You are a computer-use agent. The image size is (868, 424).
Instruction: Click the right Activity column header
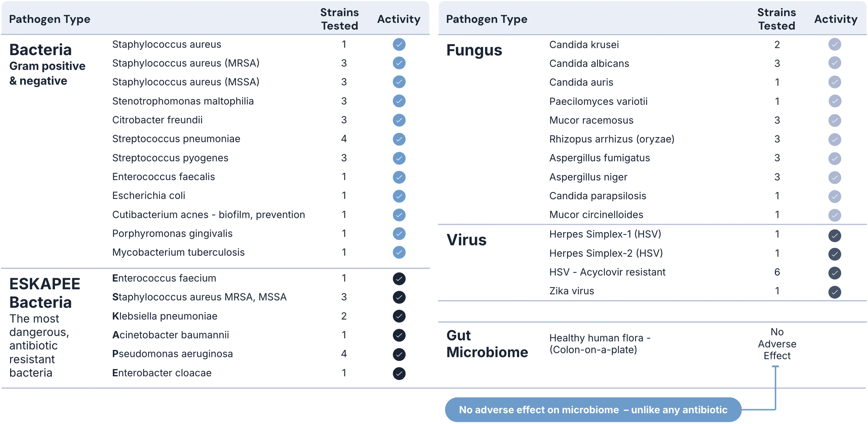[835, 19]
